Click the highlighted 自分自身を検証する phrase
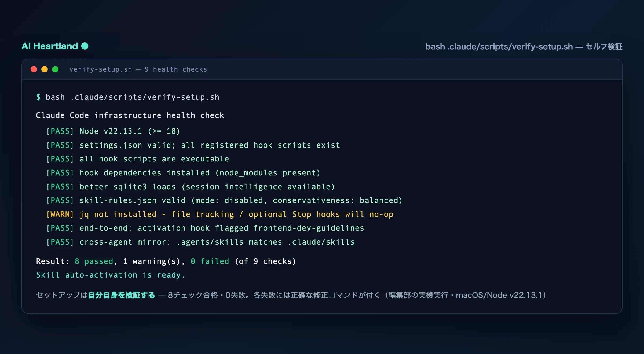Image resolution: width=644 pixels, height=354 pixels. coord(122,295)
